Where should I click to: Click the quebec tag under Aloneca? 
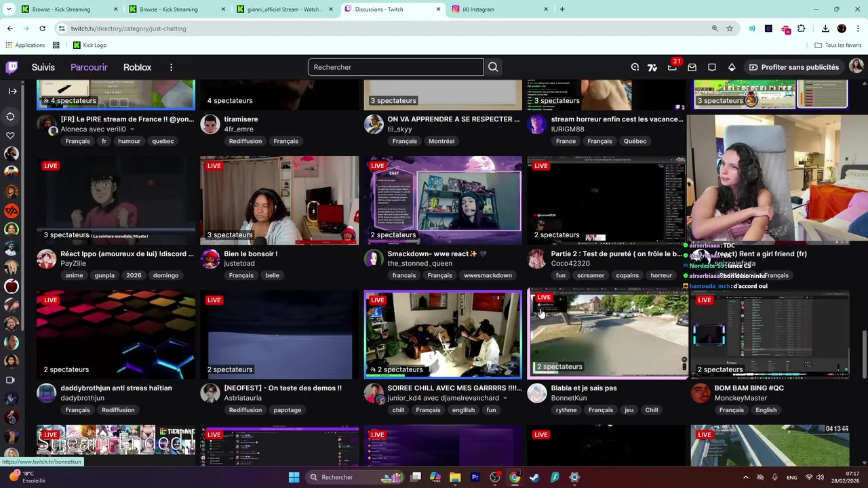(163, 141)
